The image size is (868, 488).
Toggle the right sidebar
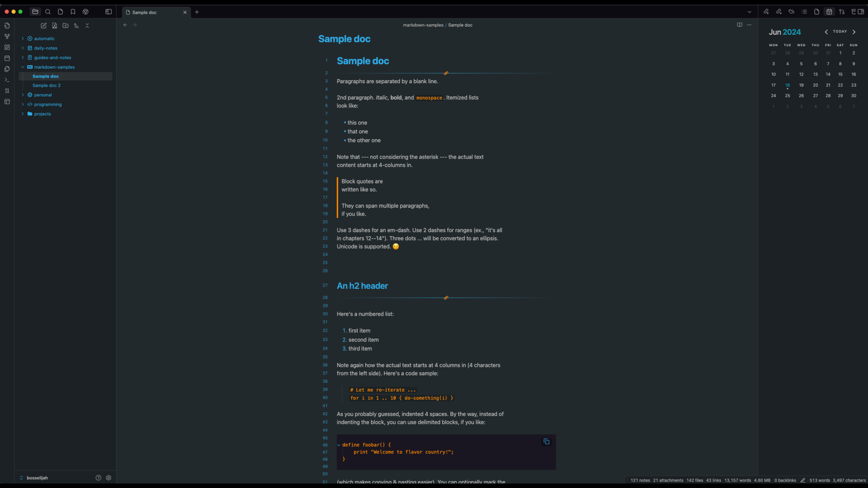pyautogui.click(x=861, y=12)
